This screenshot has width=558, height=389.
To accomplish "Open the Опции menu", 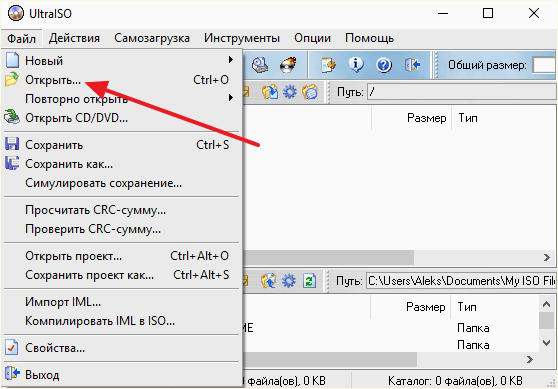I will pyautogui.click(x=312, y=38).
